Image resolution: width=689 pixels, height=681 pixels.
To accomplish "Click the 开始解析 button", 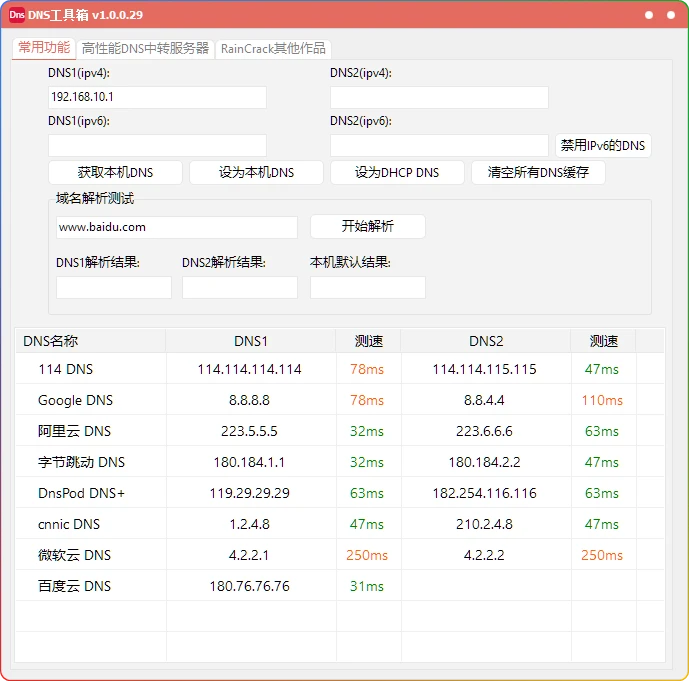I will [368, 226].
